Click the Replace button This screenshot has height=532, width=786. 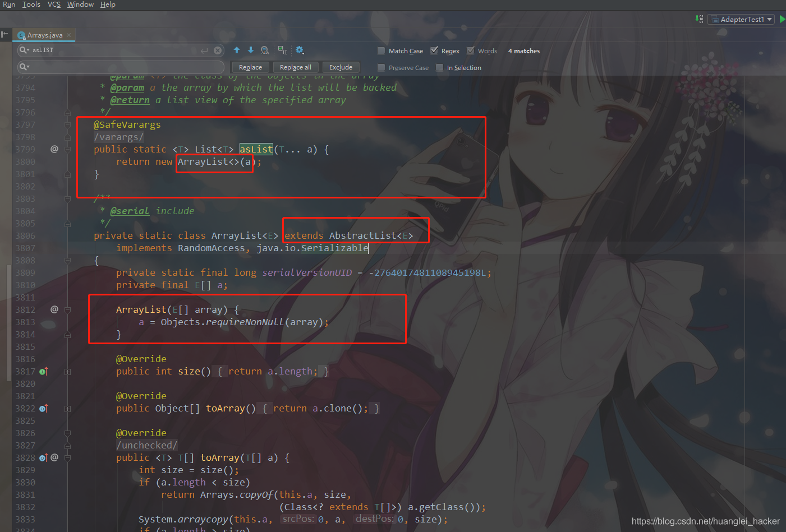(250, 67)
